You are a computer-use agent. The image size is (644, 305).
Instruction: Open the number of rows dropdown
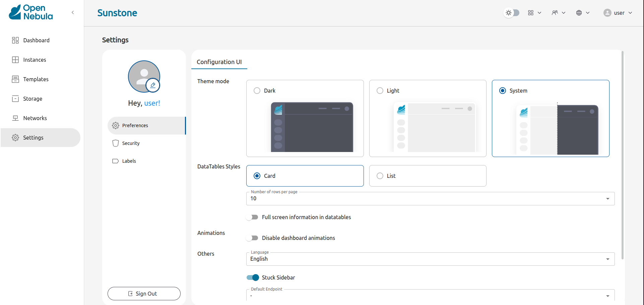pos(607,198)
